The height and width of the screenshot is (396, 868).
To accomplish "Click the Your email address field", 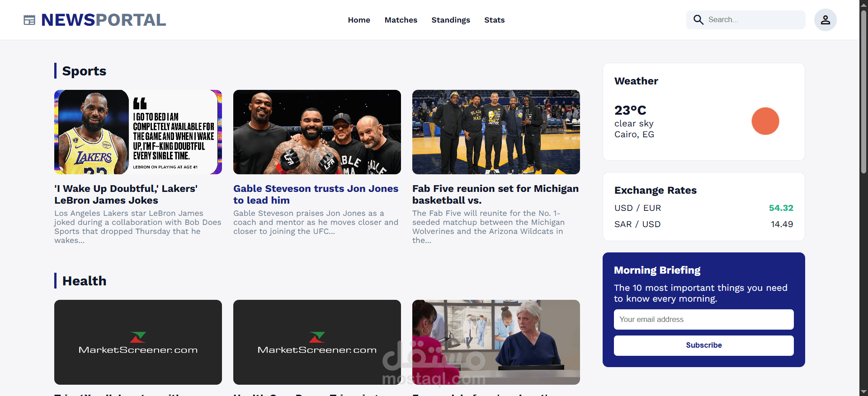I will point(704,319).
